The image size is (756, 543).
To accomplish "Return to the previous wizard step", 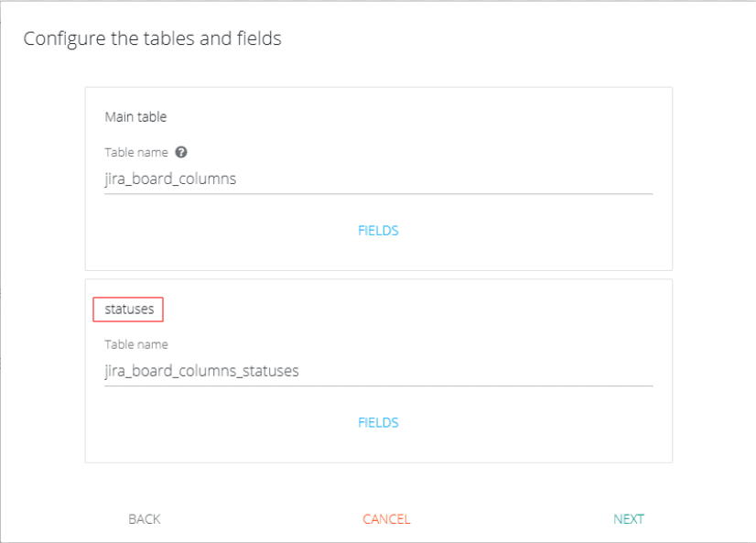I will (144, 518).
